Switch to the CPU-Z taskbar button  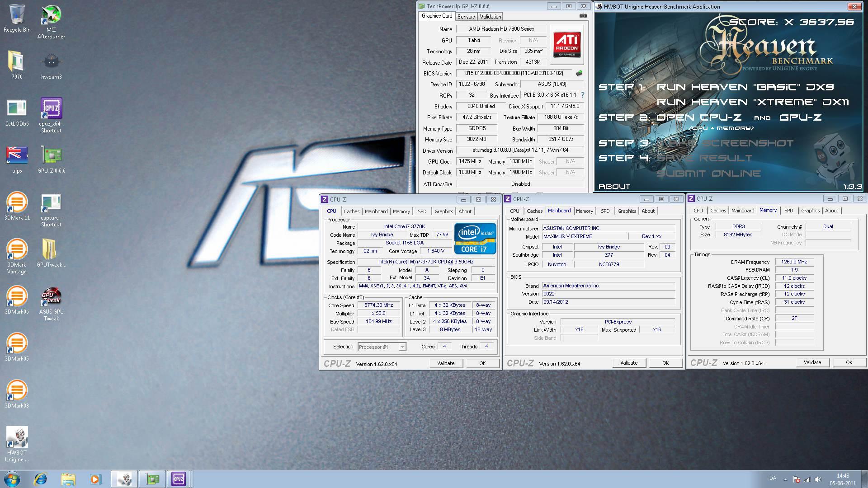pyautogui.click(x=179, y=479)
